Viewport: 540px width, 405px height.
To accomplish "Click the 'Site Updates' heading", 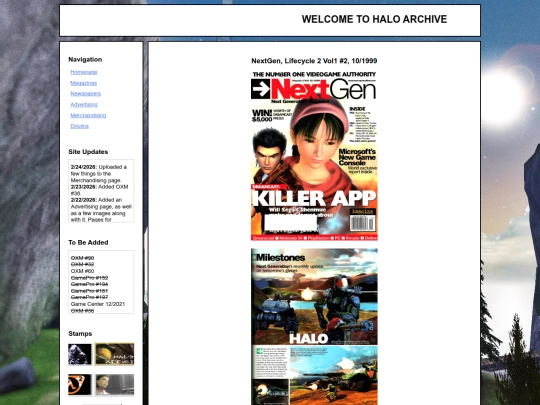I will coord(88,152).
